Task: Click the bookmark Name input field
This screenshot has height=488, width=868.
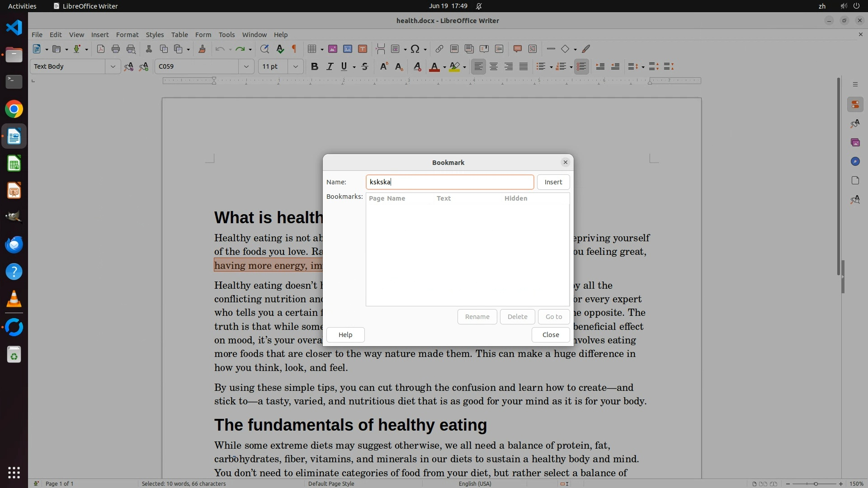Action: coord(449,182)
